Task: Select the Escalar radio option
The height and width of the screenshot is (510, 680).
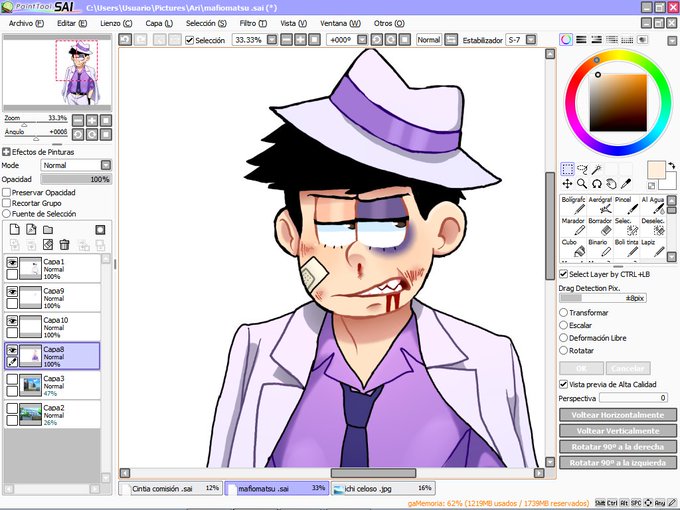Action: pyautogui.click(x=563, y=325)
